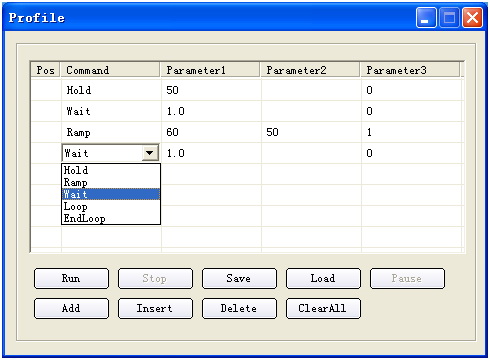The width and height of the screenshot is (490, 360).
Task: Click the Parameter3 column header
Action: click(x=410, y=70)
